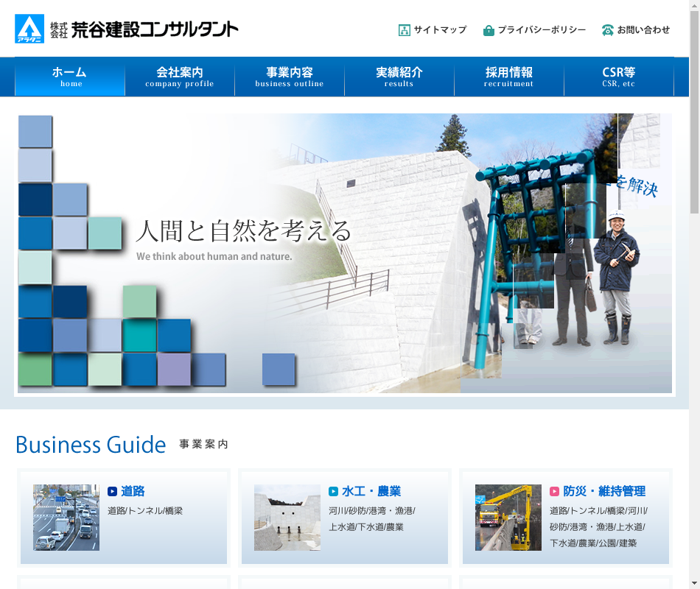Click the cyan arrow icon beside 水工・農業
The height and width of the screenshot is (589, 700).
tap(334, 492)
